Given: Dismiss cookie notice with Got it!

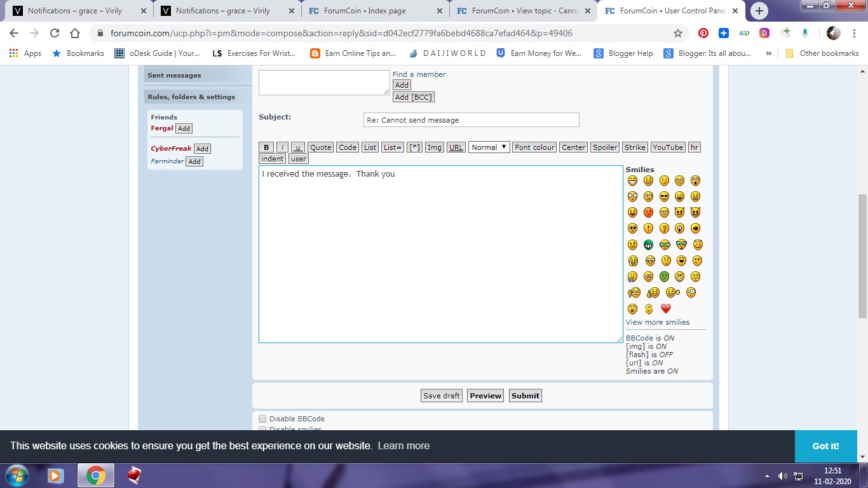Looking at the screenshot, I should pyautogui.click(x=825, y=446).
